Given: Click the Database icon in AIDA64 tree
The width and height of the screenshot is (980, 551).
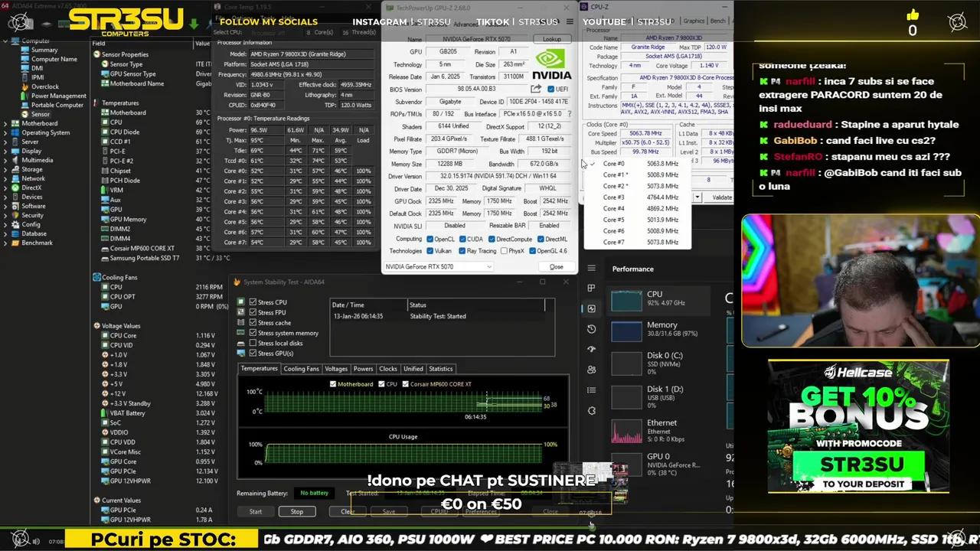Looking at the screenshot, I should (x=15, y=233).
